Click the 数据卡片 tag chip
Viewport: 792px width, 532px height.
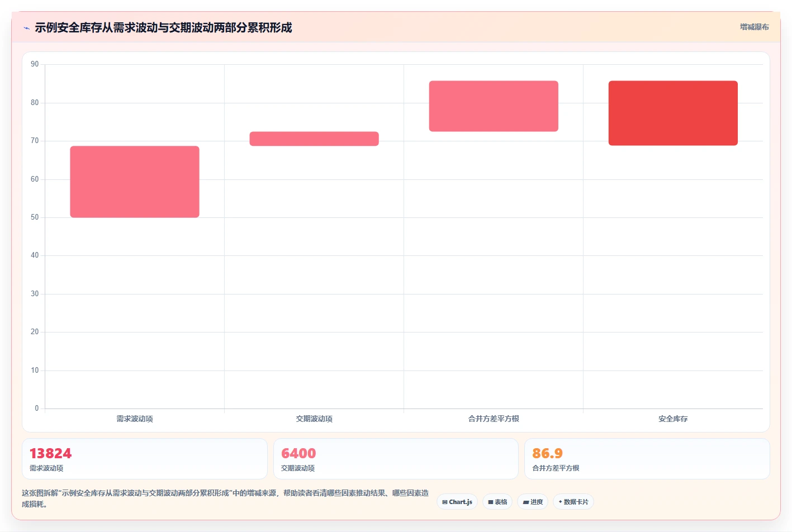click(573, 502)
